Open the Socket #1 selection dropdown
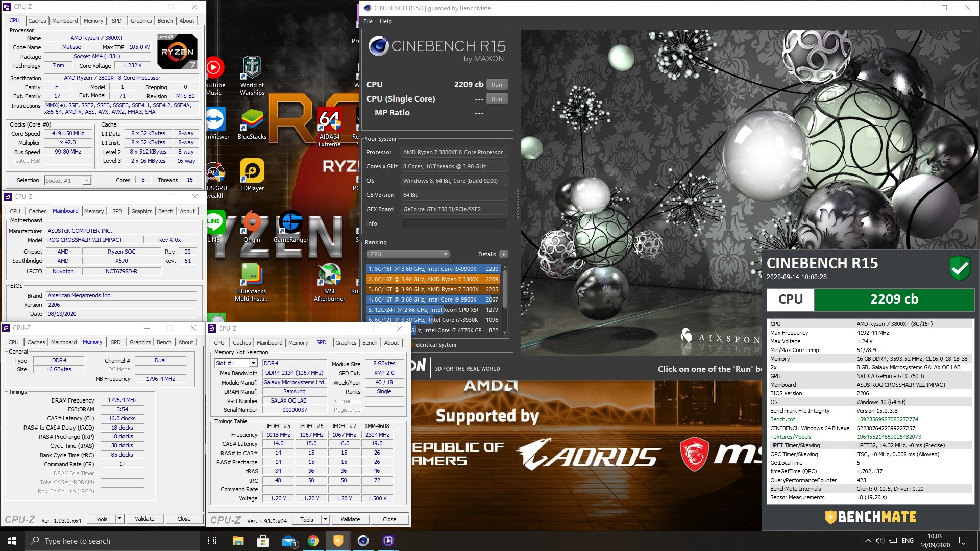 pos(67,180)
